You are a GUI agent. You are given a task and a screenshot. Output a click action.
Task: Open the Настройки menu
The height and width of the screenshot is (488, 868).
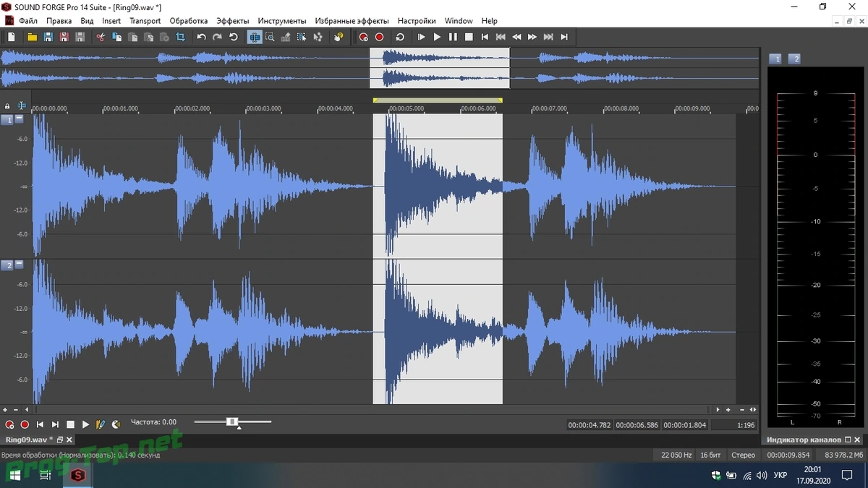tap(417, 21)
